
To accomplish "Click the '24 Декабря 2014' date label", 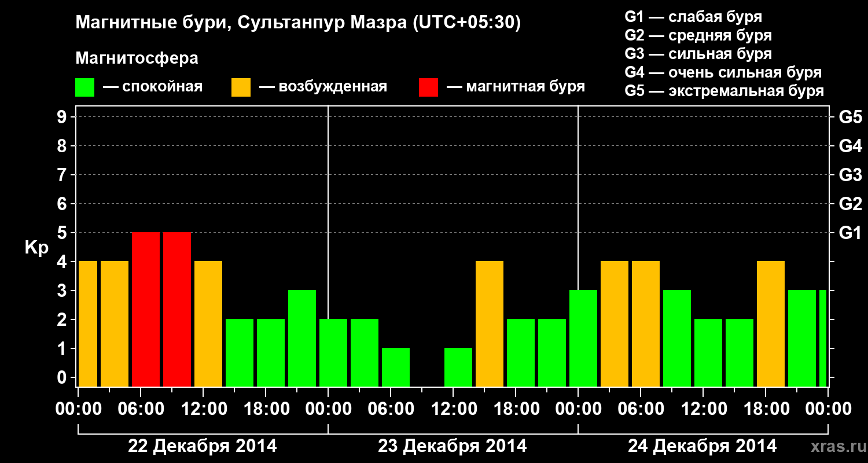I will coord(703,446).
